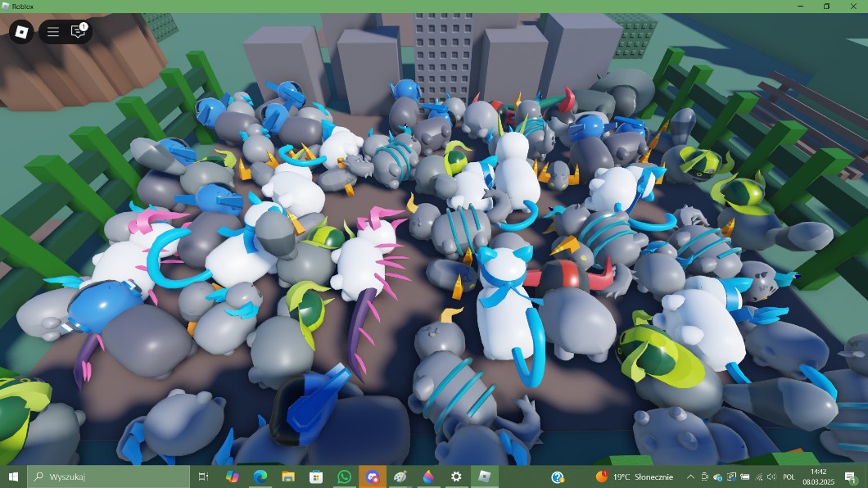The width and height of the screenshot is (868, 488).
Task: Open Task View on the taskbar
Action: click(x=204, y=477)
